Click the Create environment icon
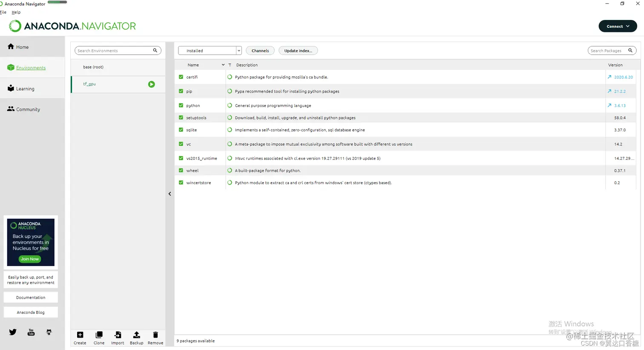Screen dimensions: 644x350 tap(80, 335)
